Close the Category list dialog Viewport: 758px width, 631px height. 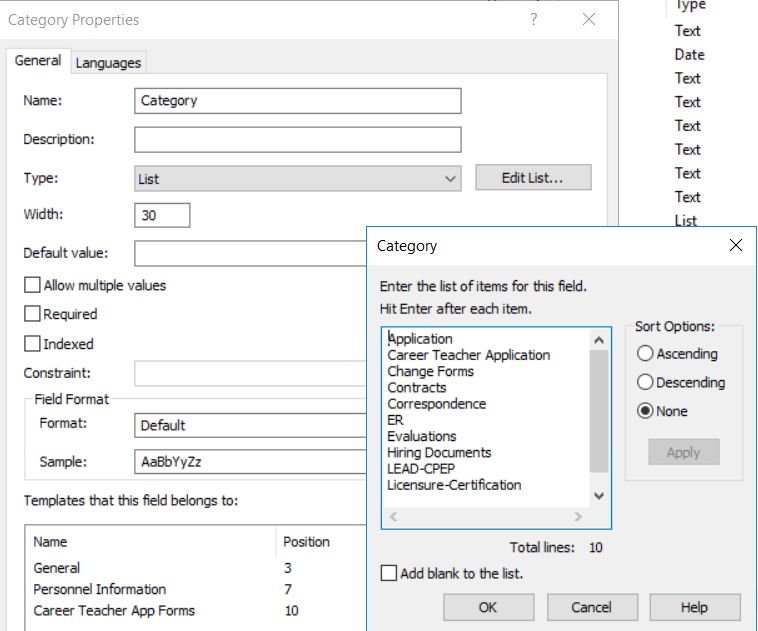[x=736, y=245]
